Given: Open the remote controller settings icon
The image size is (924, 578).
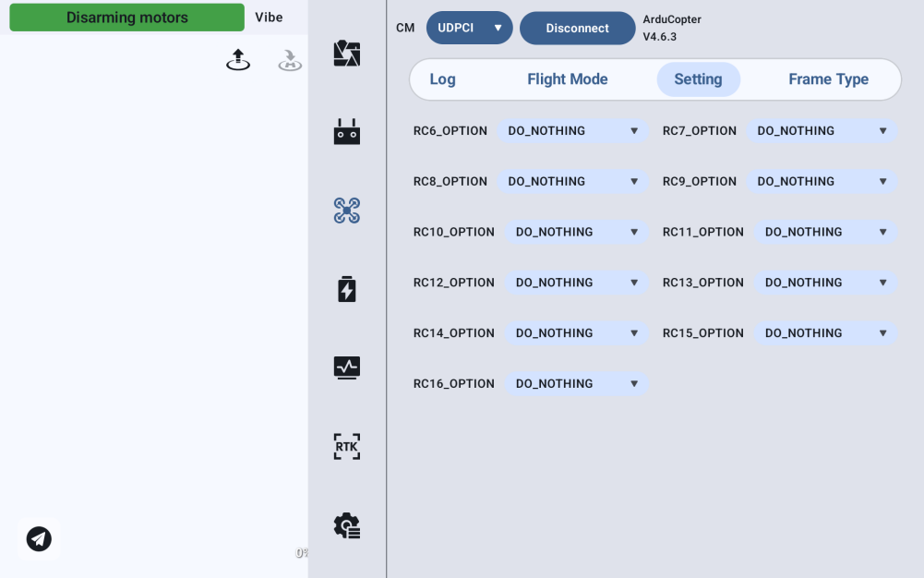Looking at the screenshot, I should pos(346,132).
